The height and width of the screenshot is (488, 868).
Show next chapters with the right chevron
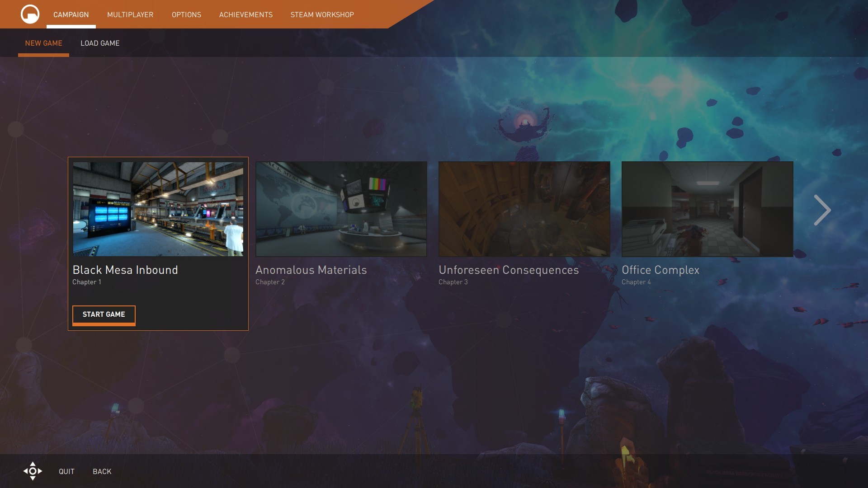[x=822, y=210]
